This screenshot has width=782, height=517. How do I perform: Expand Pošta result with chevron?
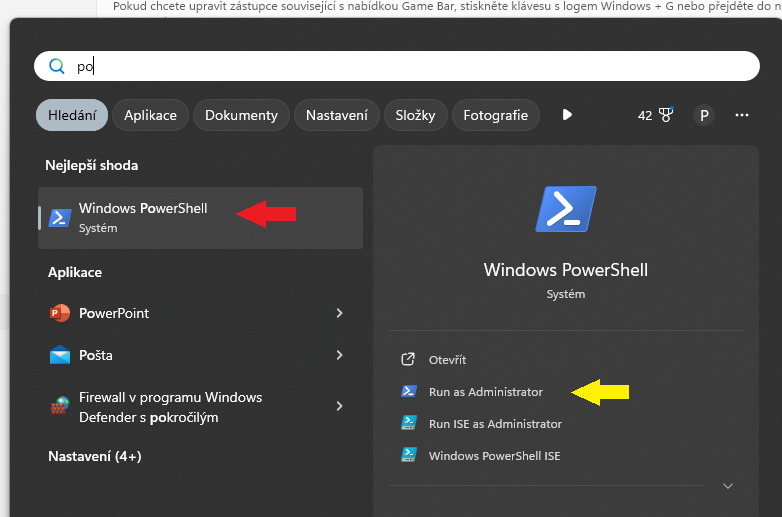tap(340, 355)
